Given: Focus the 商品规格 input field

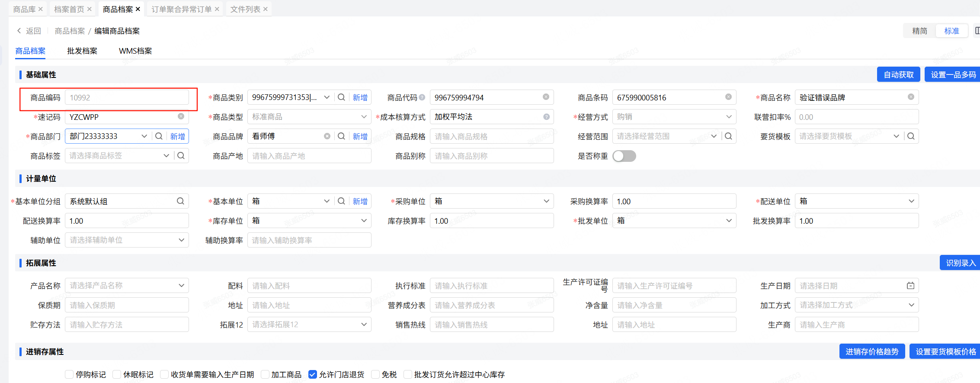Looking at the screenshot, I should pyautogui.click(x=492, y=136).
